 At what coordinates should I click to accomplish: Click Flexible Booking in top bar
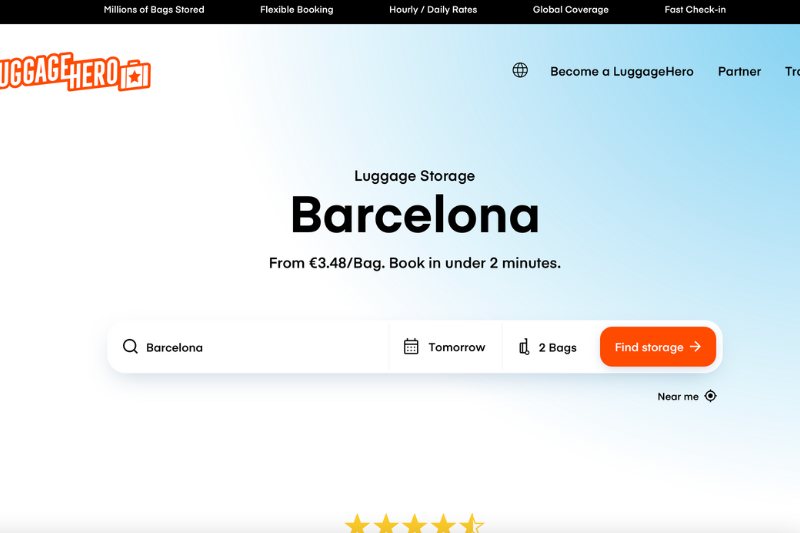coord(296,10)
